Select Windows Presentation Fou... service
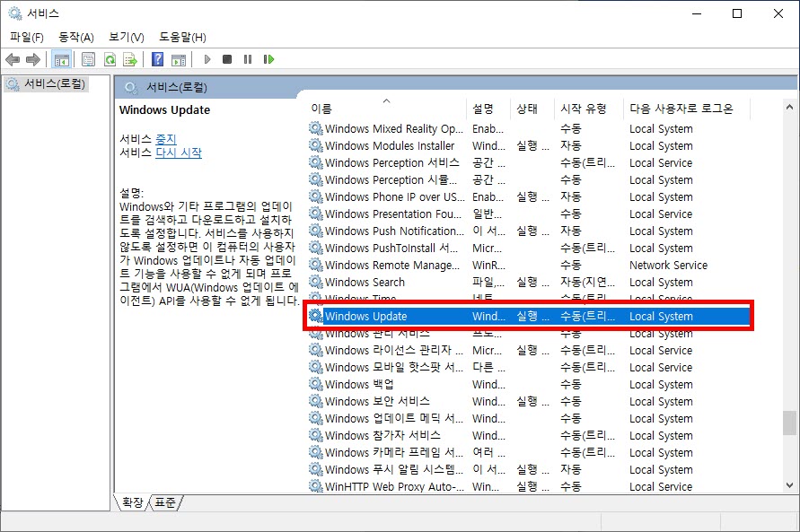The image size is (800, 532). [x=529, y=214]
